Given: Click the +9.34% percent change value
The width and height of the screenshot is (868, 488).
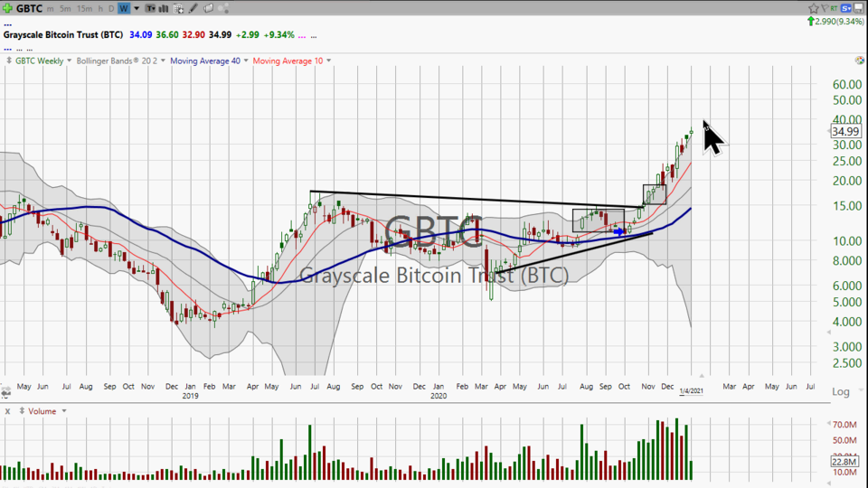Looking at the screenshot, I should pos(279,35).
